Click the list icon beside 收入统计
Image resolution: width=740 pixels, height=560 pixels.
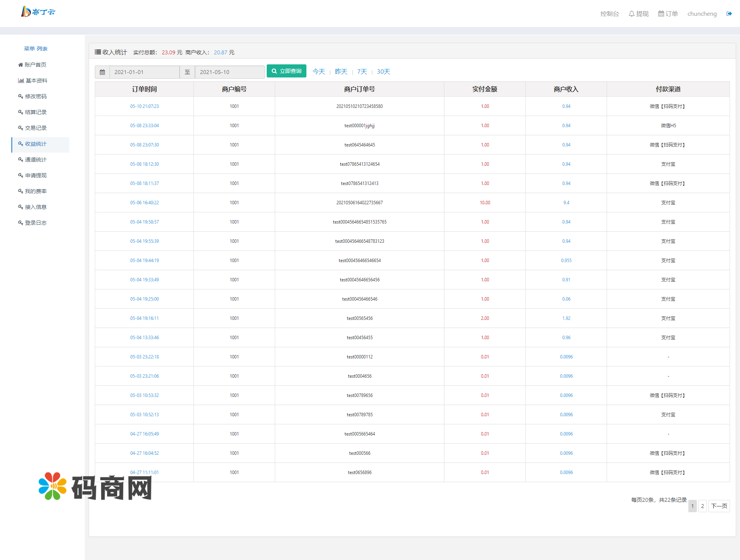98,52
